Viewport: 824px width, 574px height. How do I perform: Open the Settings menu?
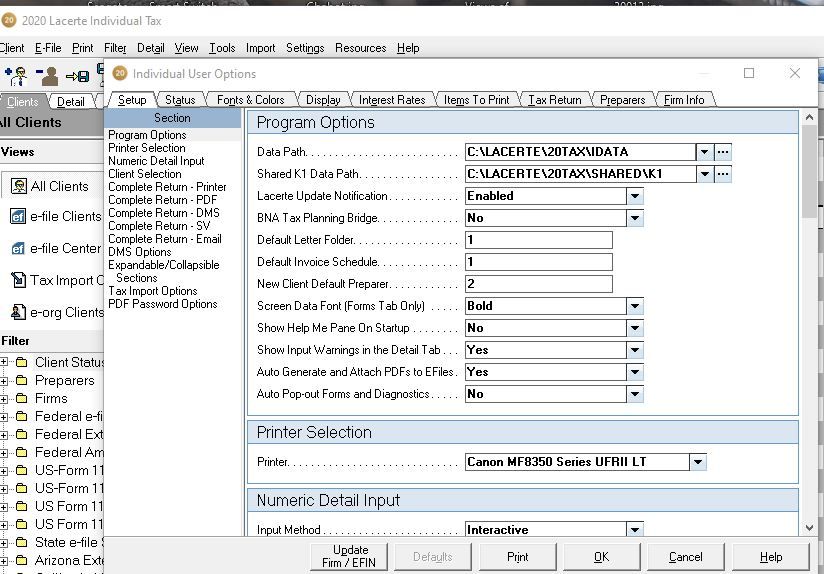(305, 48)
